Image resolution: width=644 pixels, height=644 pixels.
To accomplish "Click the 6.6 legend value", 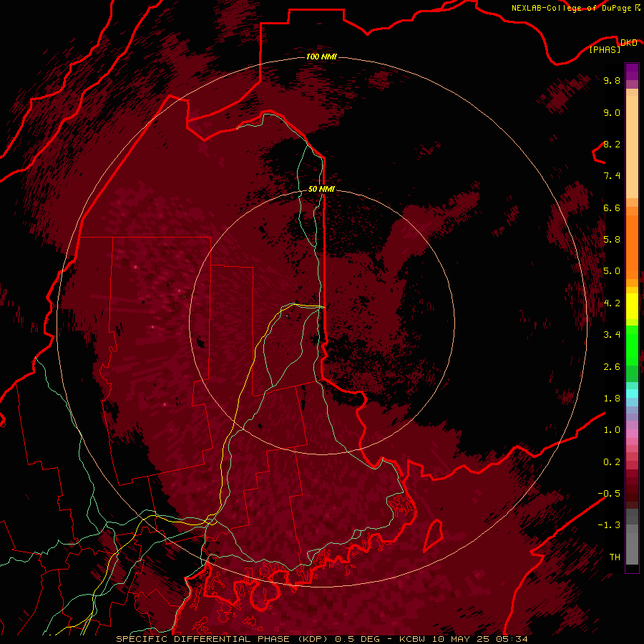I will coord(612,208).
